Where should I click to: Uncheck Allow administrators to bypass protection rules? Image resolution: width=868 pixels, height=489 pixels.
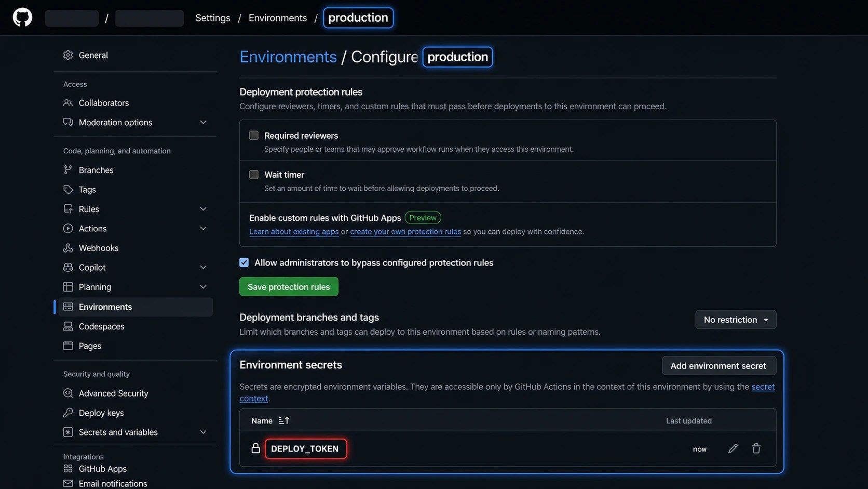point(244,262)
